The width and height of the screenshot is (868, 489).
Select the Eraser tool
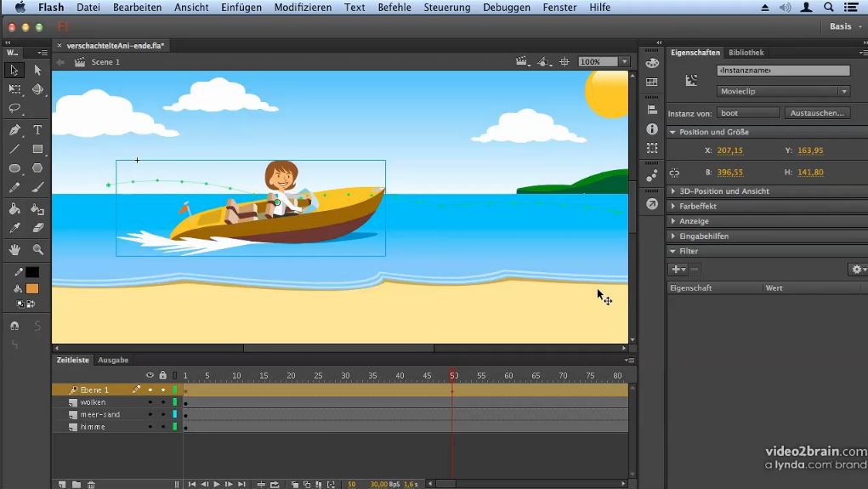[37, 228]
